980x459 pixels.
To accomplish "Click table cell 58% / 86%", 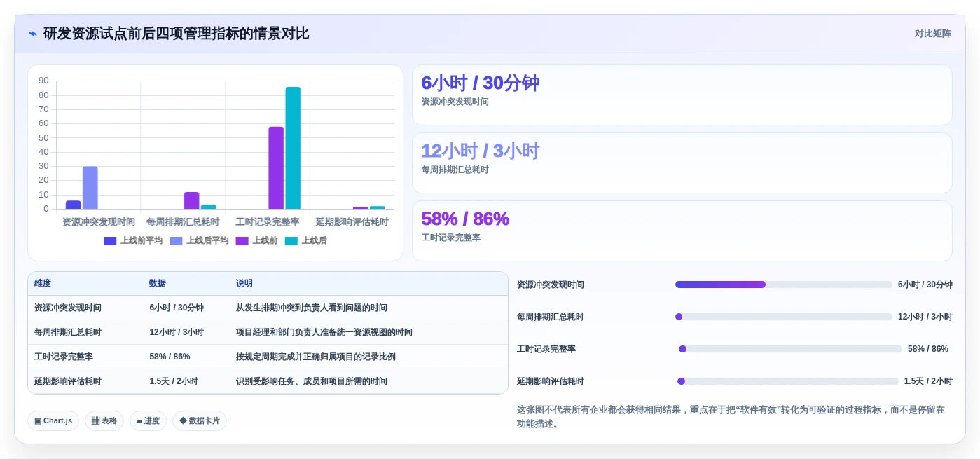I will tap(170, 357).
